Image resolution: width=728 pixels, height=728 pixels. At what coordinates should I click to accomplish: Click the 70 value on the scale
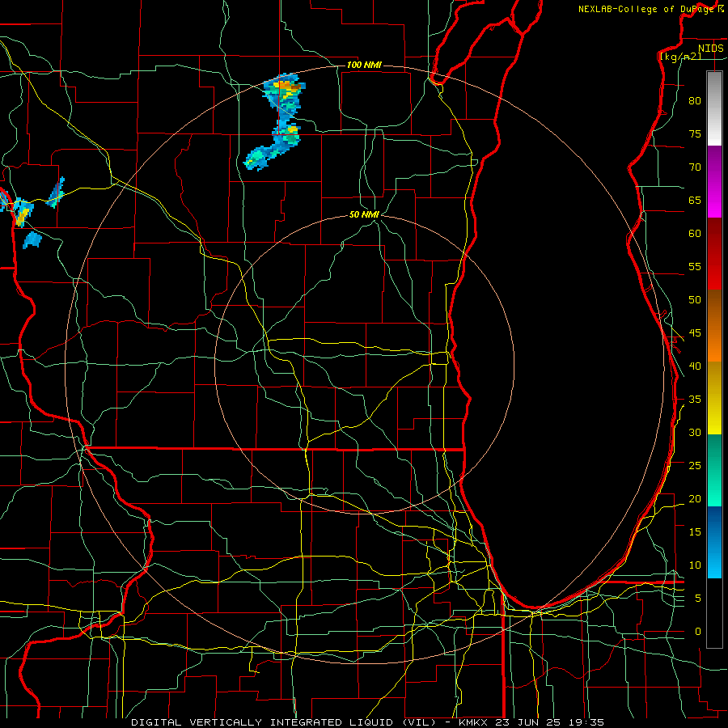tap(695, 167)
